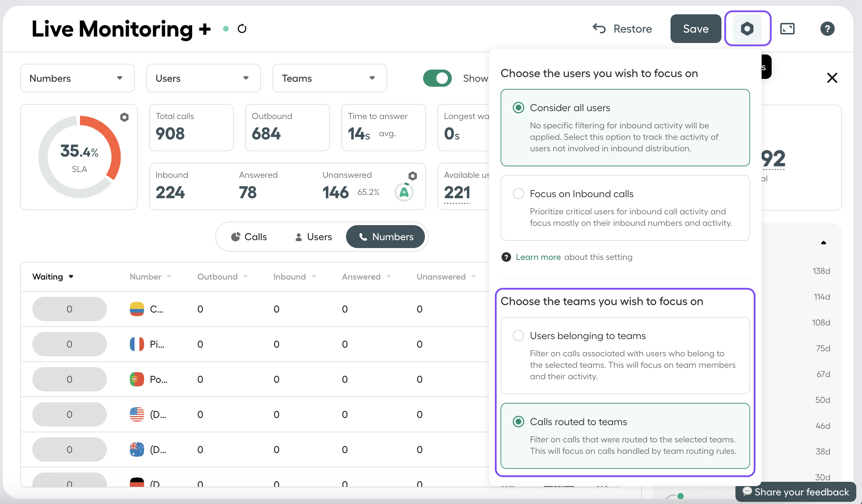
Task: Click the green rocket icon near 65.2%
Action: [x=404, y=192]
